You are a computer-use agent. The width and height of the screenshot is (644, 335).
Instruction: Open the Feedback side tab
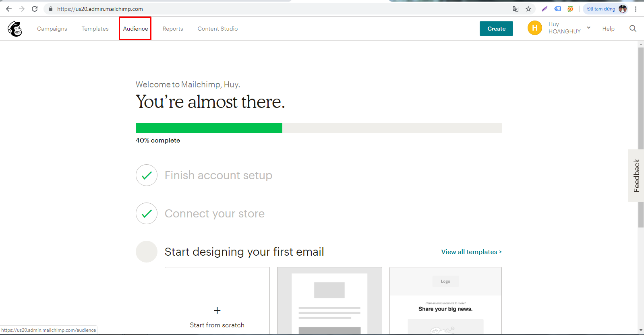point(636,176)
